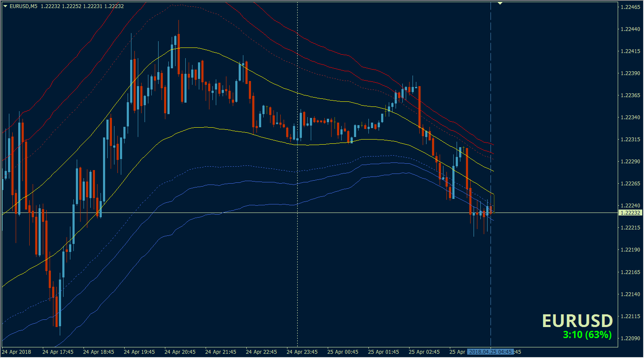Image resolution: width=644 pixels, height=358 pixels.
Task: Click the 24 Apr 2018 date label
Action: pos(17,352)
